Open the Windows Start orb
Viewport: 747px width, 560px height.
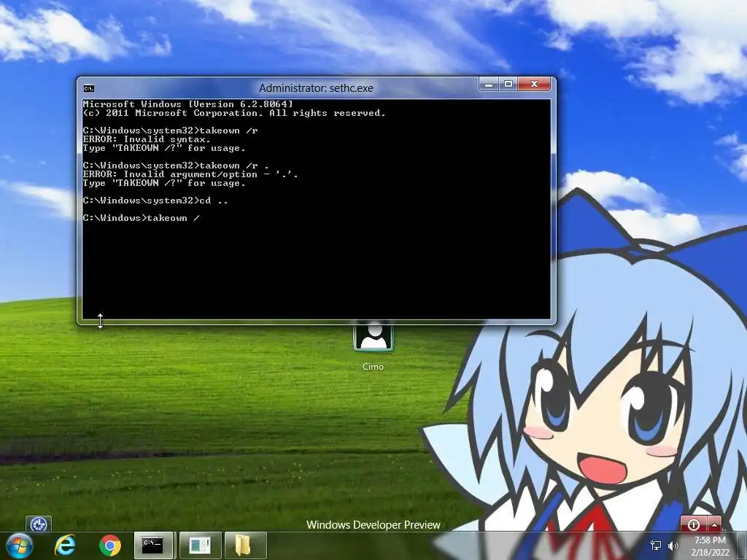click(x=20, y=545)
